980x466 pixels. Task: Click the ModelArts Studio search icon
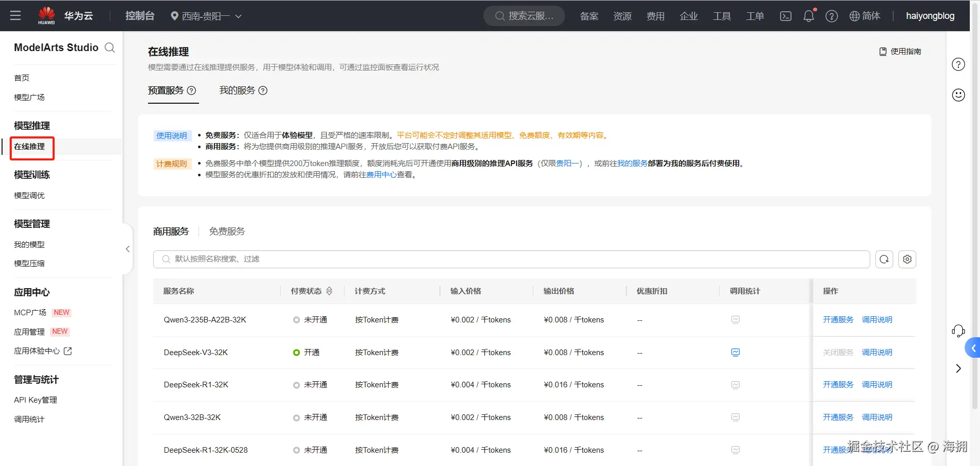click(109, 48)
